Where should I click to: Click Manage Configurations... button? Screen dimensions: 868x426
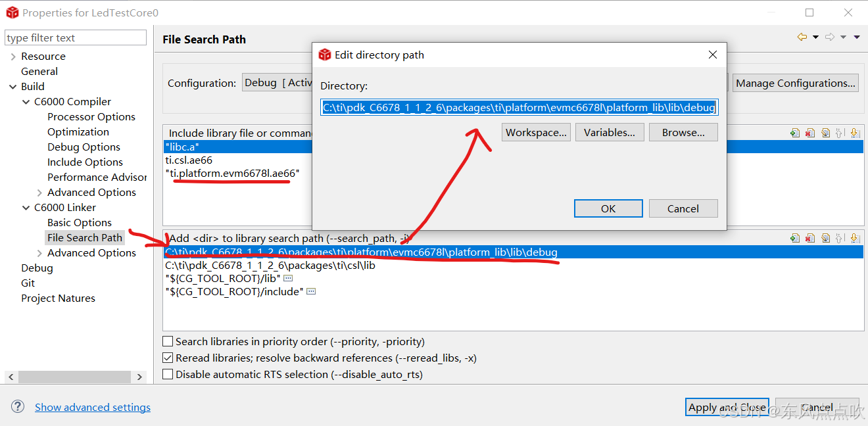pos(796,83)
